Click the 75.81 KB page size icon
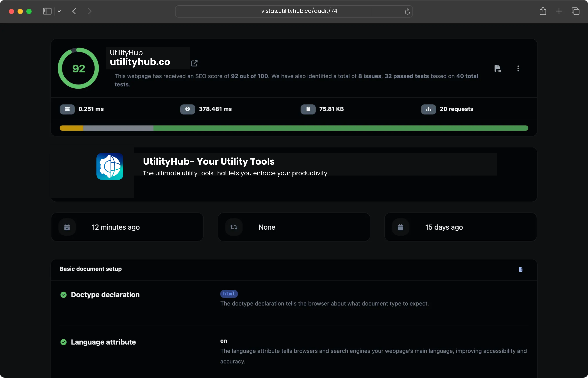The height and width of the screenshot is (378, 588). pyautogui.click(x=308, y=109)
